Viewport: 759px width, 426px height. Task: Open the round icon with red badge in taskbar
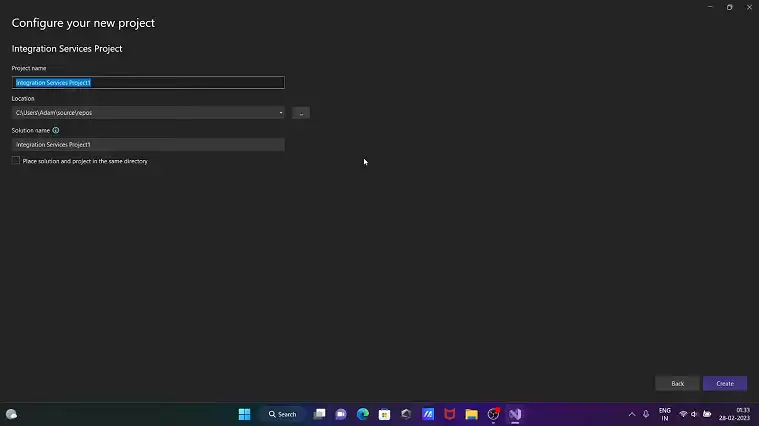493,414
